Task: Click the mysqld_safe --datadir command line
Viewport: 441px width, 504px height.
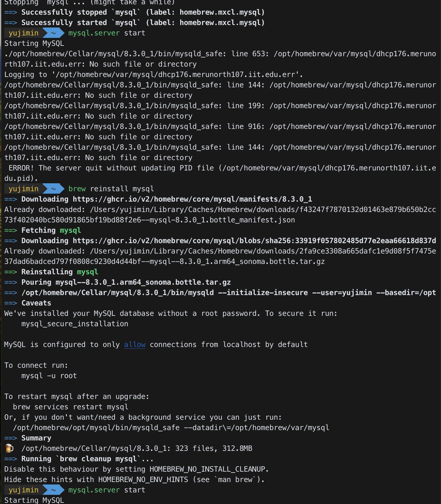Action: [171, 428]
